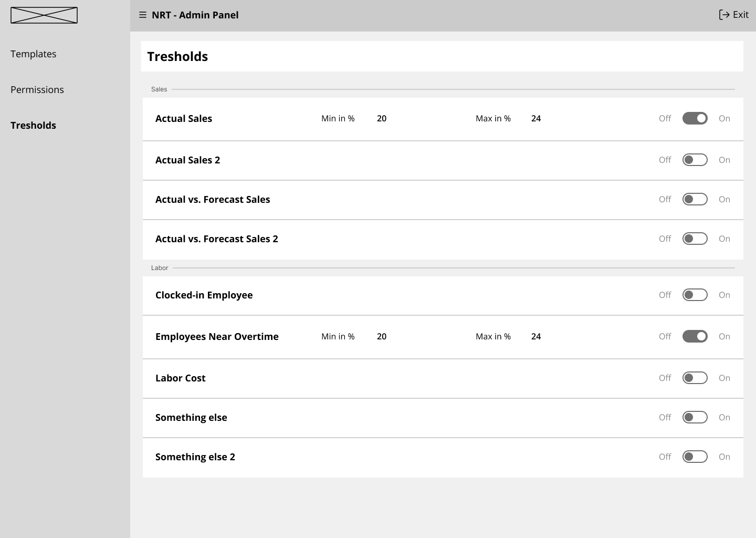
Task: Enable Actual vs. Forecast Sales 2 toggle
Action: (695, 239)
